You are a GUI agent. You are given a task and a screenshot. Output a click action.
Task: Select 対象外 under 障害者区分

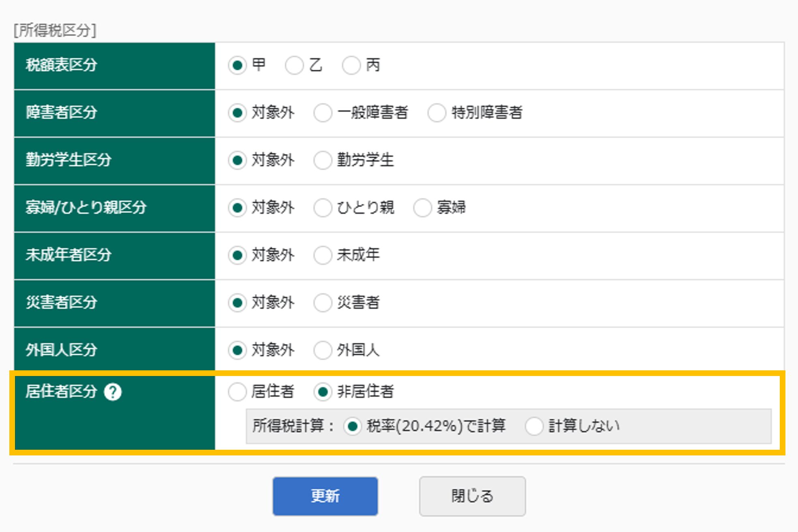[237, 113]
